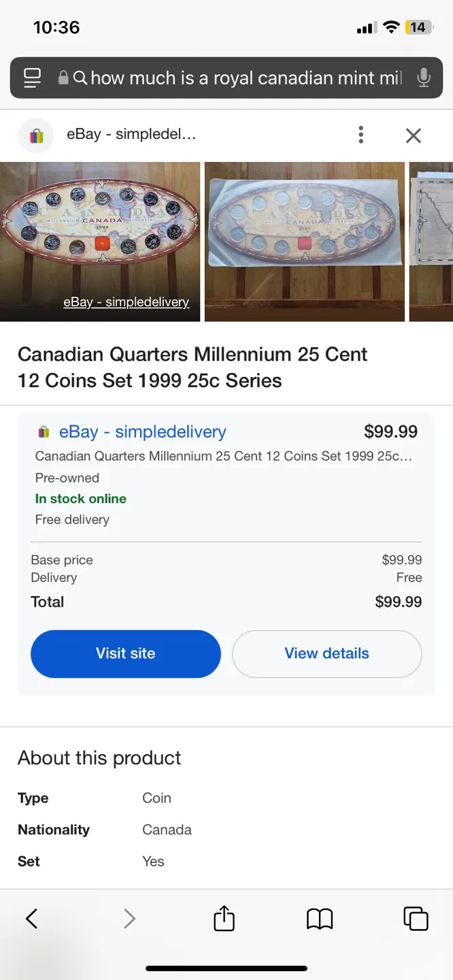Open the three-dot options menu
The image size is (453, 980).
coord(361,135)
